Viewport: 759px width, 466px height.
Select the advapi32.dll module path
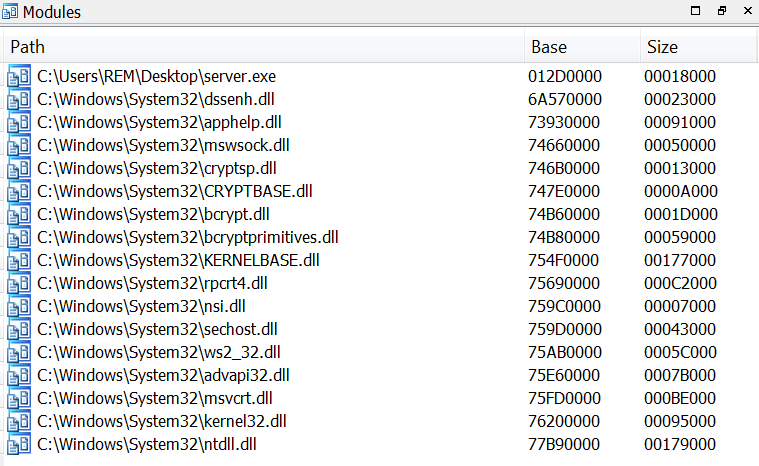(x=163, y=375)
